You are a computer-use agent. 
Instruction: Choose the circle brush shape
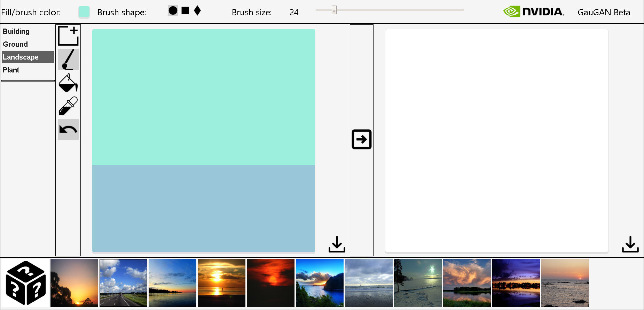[x=173, y=11]
